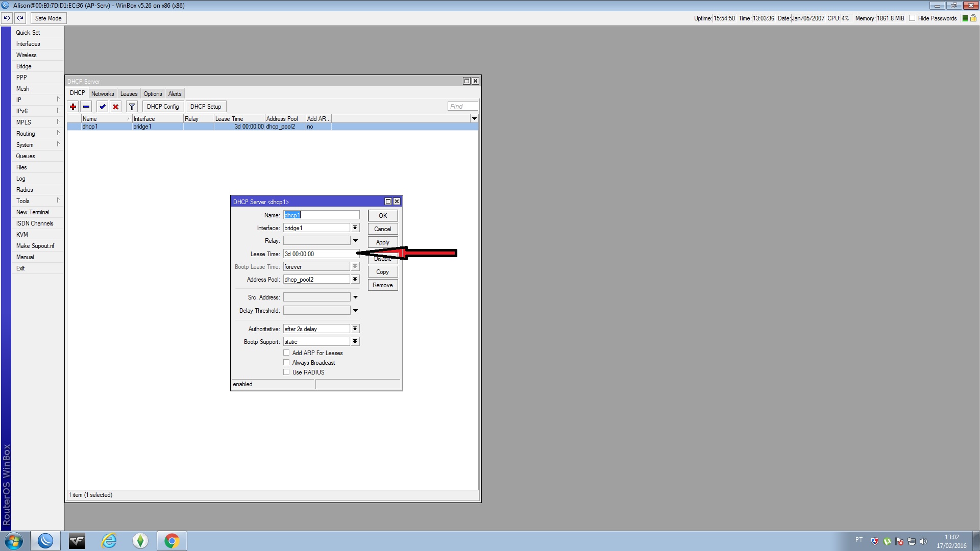Click the Undo arrow in top toolbar
The width and height of the screenshot is (980, 551).
point(7,18)
